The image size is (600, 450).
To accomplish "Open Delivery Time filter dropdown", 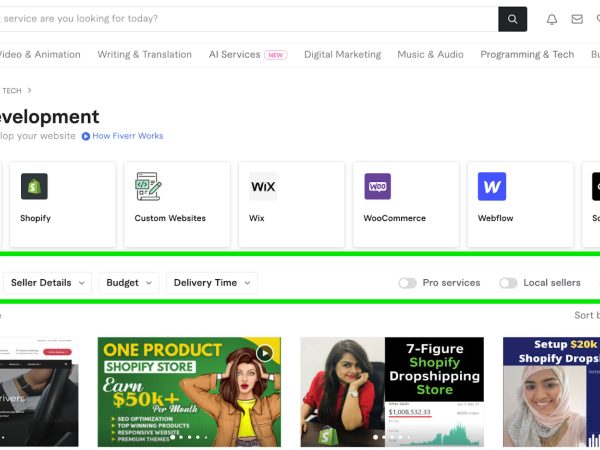I will pyautogui.click(x=212, y=283).
